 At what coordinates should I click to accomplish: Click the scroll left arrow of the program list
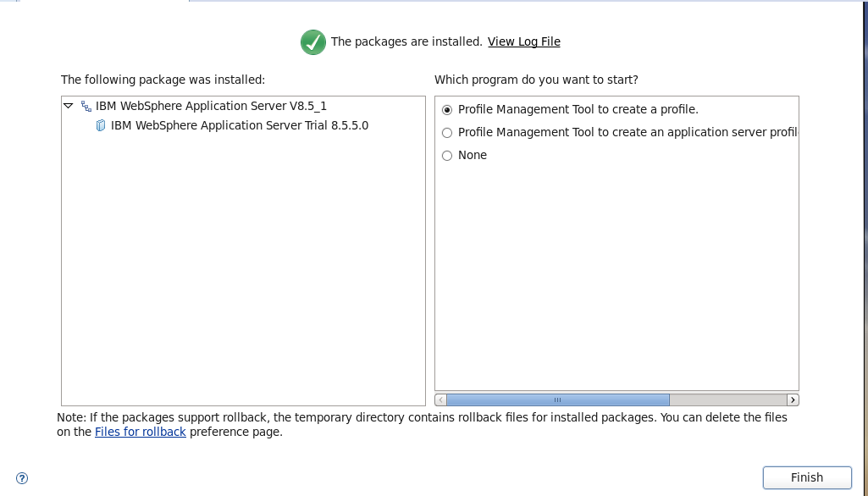440,400
